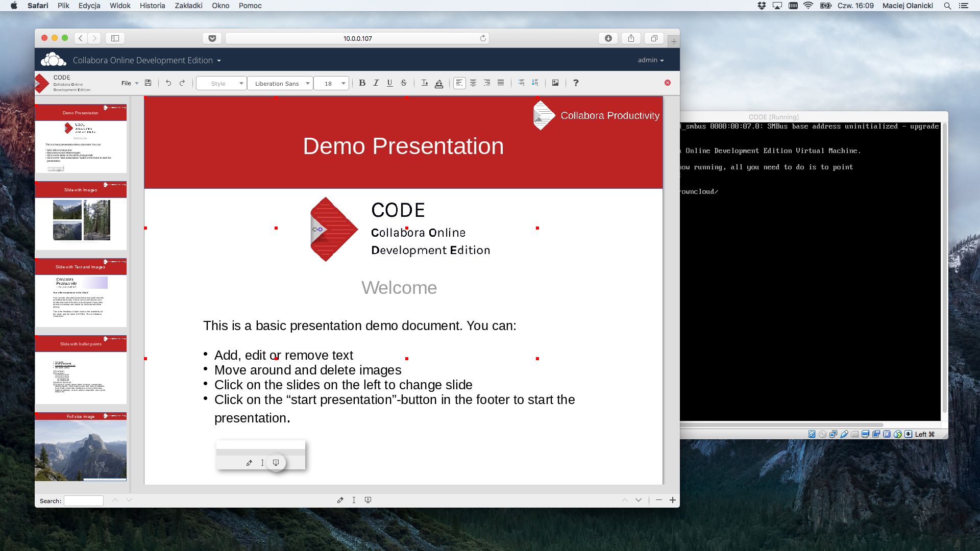Viewport: 980px width, 551px height.
Task: Expand the Liberation Sans font dropdown
Action: point(280,83)
